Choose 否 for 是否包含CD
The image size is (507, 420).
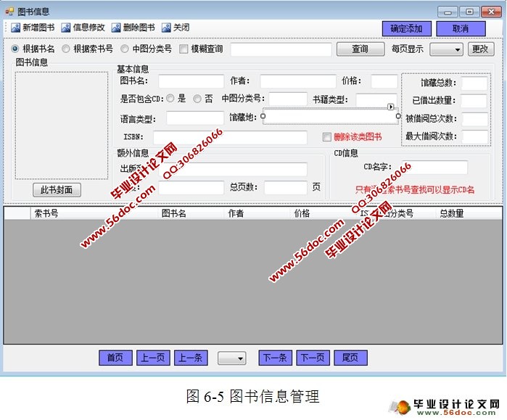pos(197,99)
